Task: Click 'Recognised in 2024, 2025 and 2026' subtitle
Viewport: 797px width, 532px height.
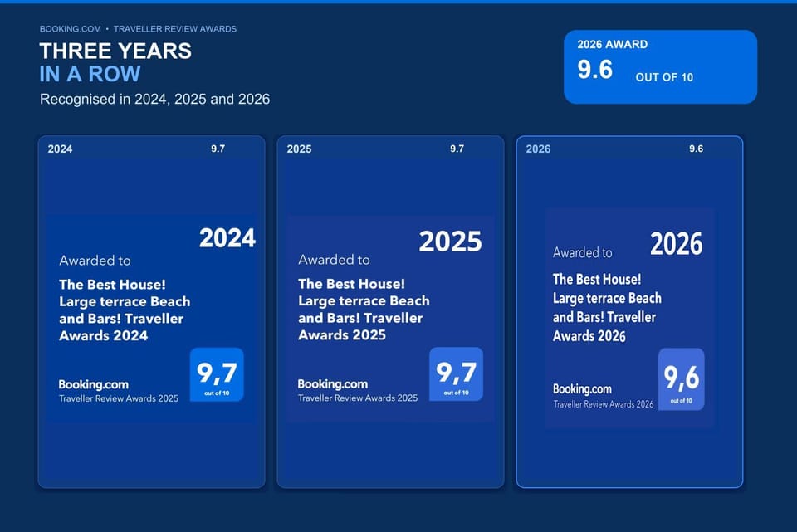Action: pos(154,99)
